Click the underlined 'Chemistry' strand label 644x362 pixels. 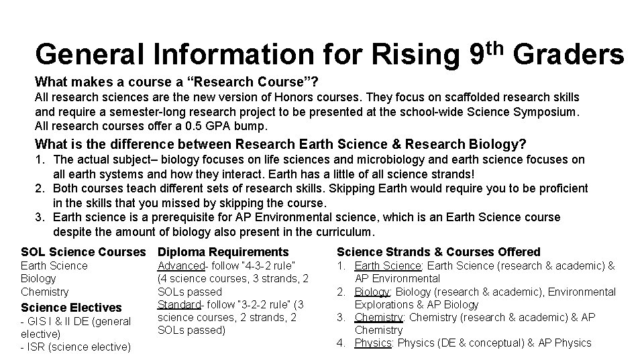click(x=380, y=317)
